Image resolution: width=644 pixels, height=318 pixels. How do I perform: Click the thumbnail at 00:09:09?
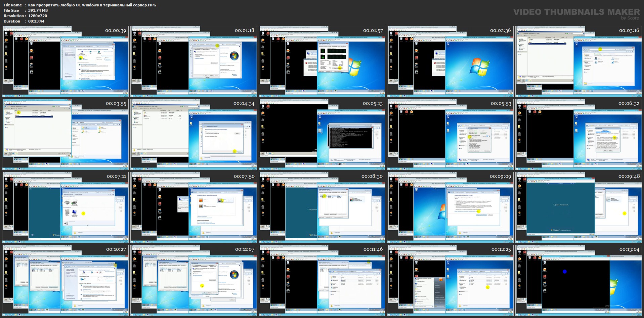(x=450, y=207)
